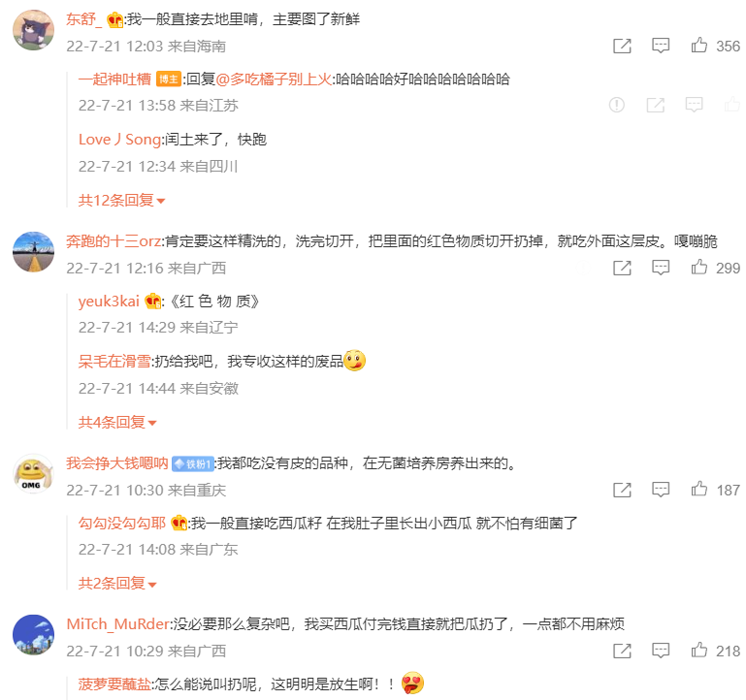Open Love丿Song's username link
The height and width of the screenshot is (700, 746).
click(120, 140)
